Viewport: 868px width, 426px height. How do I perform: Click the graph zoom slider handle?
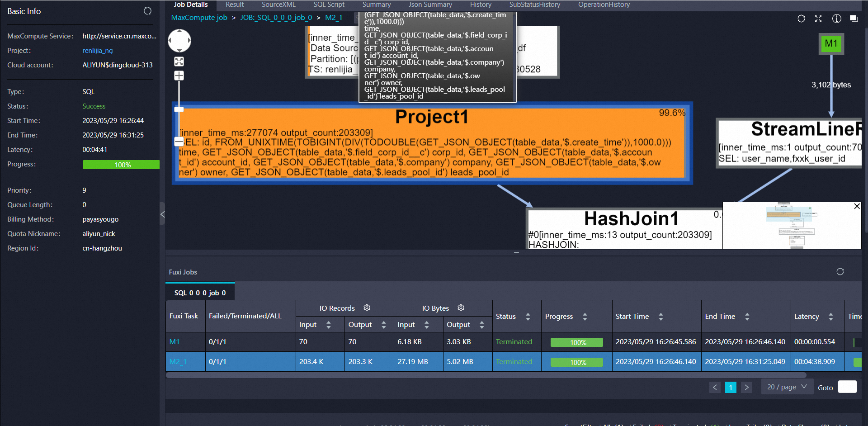(179, 109)
